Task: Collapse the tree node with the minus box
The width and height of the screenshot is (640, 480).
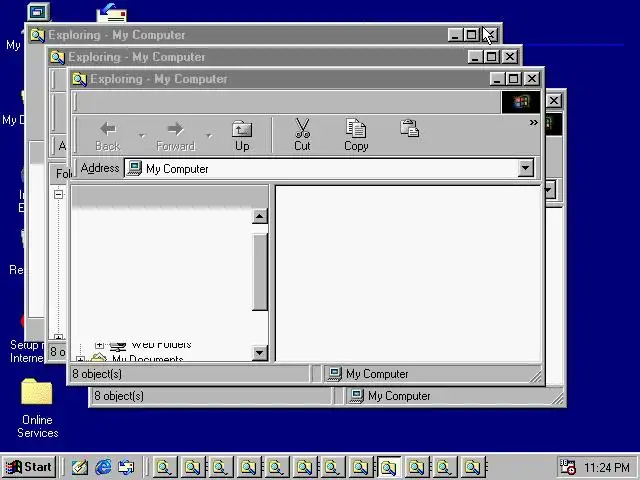Action: (58, 194)
